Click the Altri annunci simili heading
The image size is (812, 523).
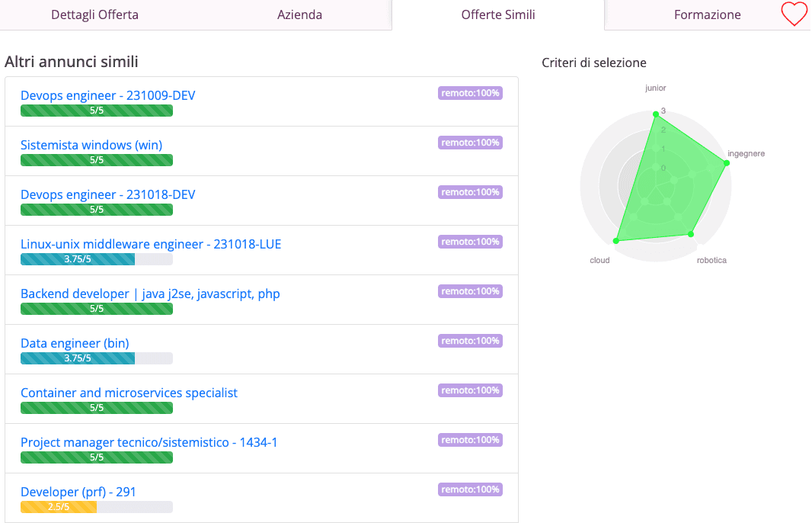72,62
